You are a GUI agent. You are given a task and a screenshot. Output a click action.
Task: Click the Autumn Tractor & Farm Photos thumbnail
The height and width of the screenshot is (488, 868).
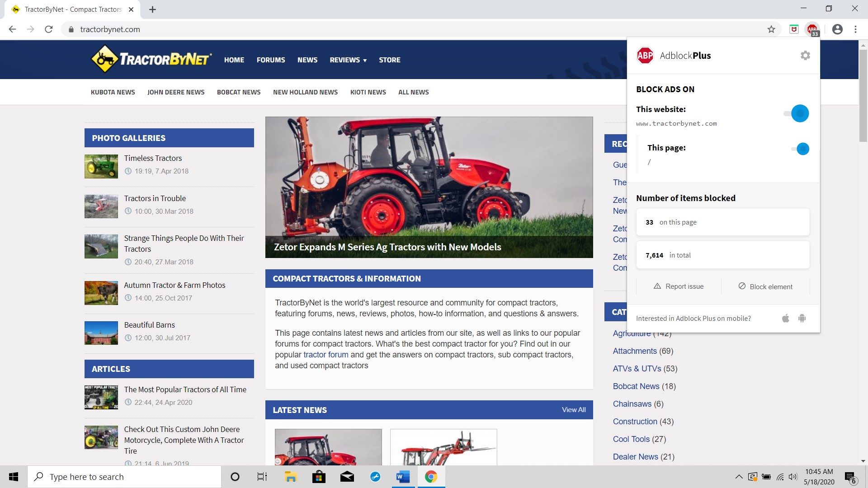tap(101, 293)
